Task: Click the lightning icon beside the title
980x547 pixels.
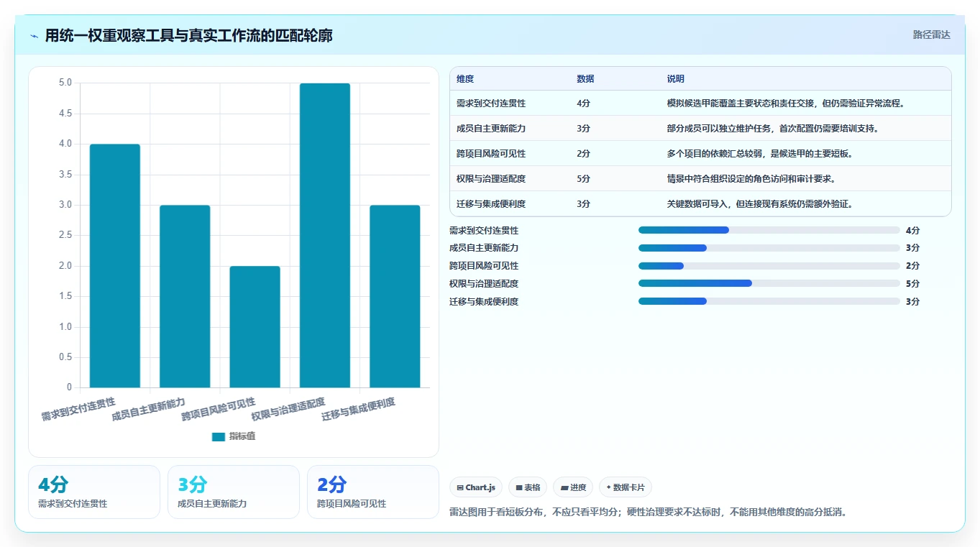Action: pyautogui.click(x=35, y=35)
